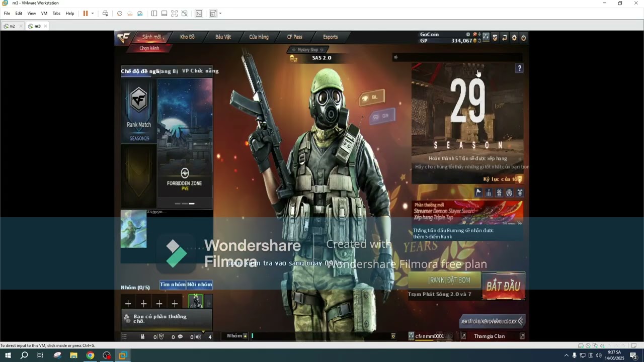The image size is (644, 362).
Task: Send Ctrl+Alt+Del to the VM
Action: [105, 14]
